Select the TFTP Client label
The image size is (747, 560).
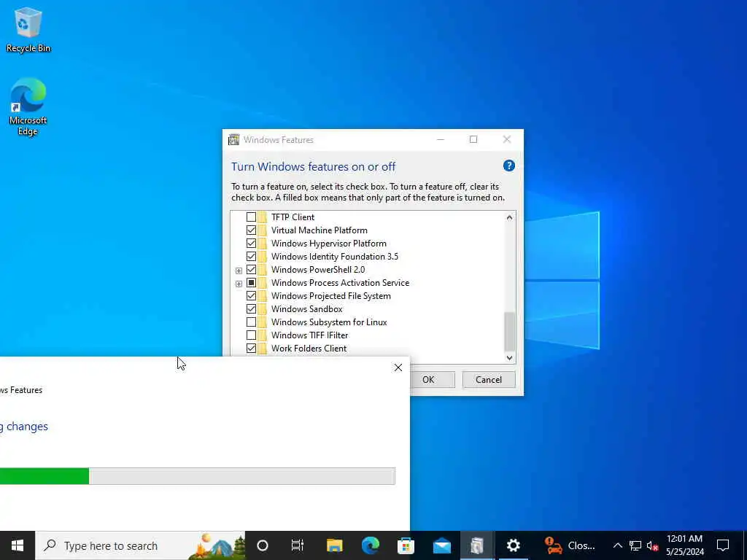[x=293, y=217]
